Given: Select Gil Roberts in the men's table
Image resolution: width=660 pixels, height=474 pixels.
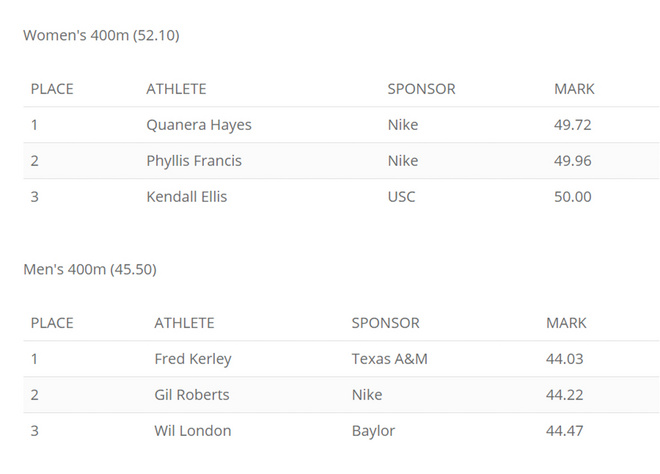Looking at the screenshot, I should 192,395.
